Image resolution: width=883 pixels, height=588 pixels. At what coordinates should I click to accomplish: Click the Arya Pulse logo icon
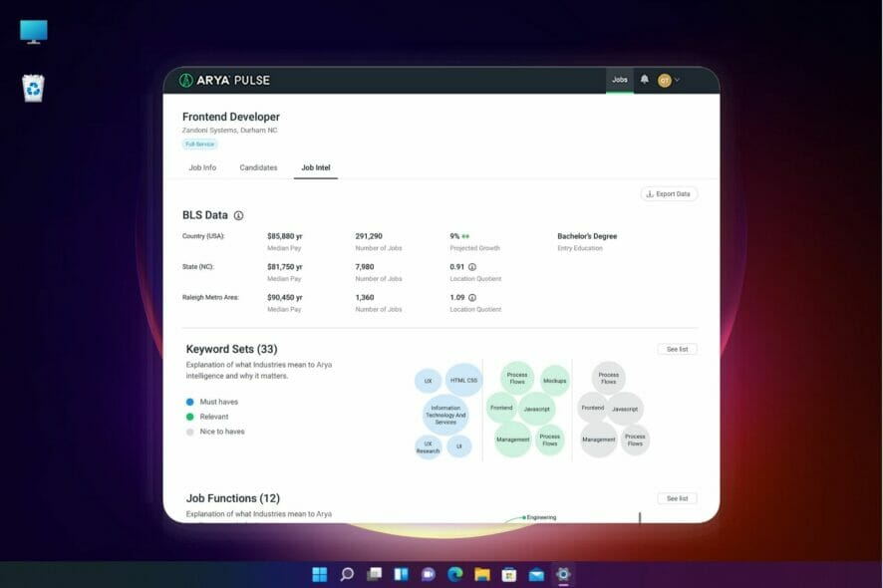[x=185, y=80]
